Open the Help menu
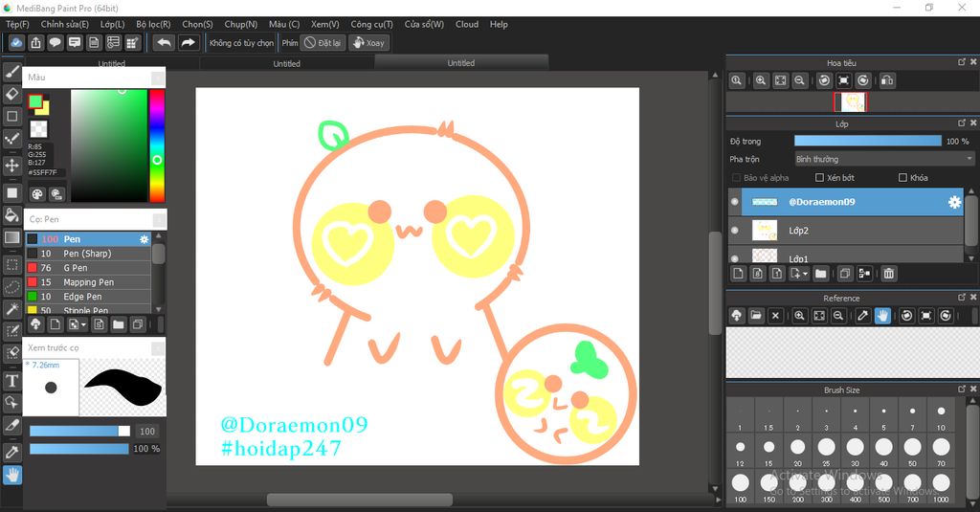Viewport: 980px width, 512px height. (499, 24)
